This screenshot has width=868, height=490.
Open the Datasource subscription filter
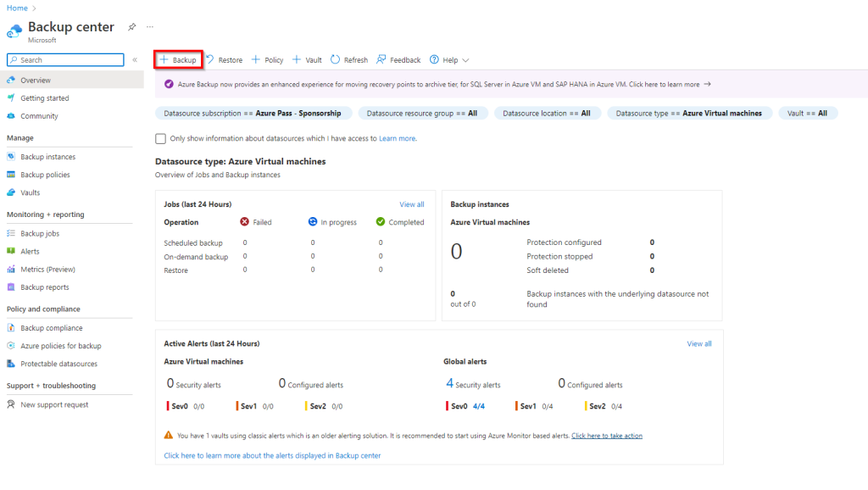click(x=253, y=114)
